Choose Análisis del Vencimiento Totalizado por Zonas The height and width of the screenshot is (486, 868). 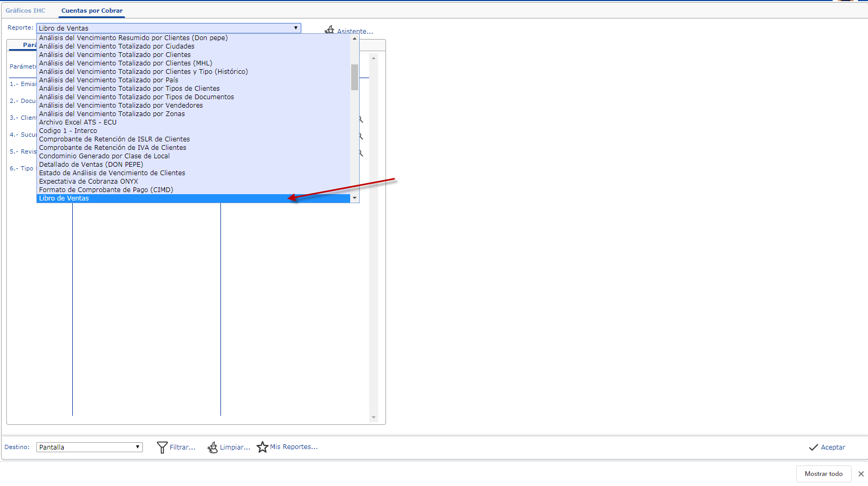(193, 114)
